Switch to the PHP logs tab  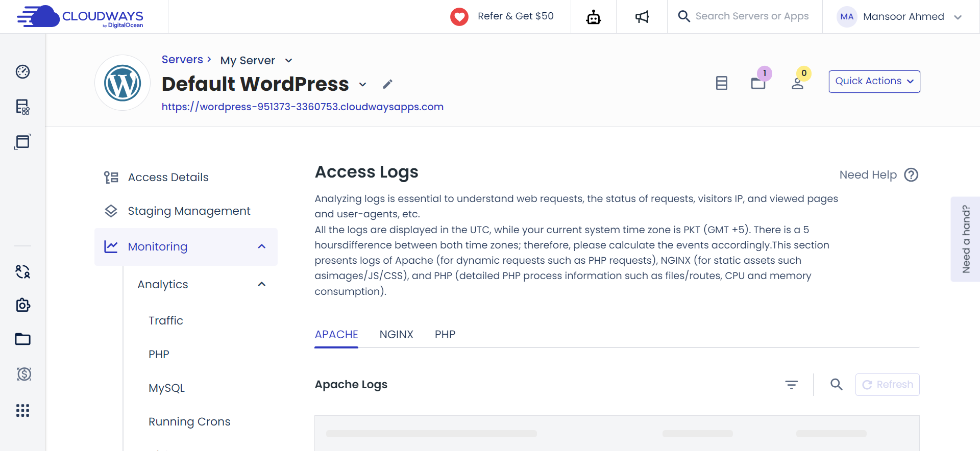tap(445, 335)
